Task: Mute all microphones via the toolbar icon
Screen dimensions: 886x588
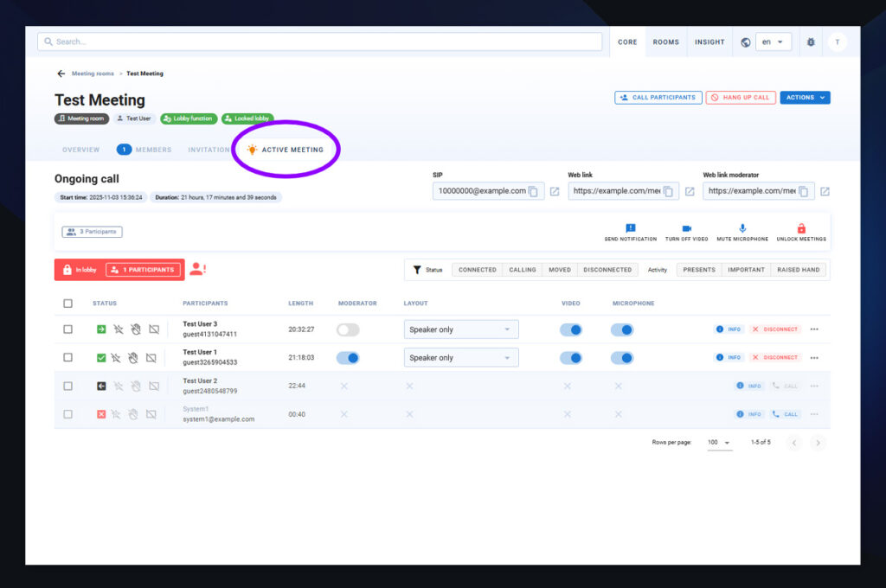Action: click(x=742, y=228)
